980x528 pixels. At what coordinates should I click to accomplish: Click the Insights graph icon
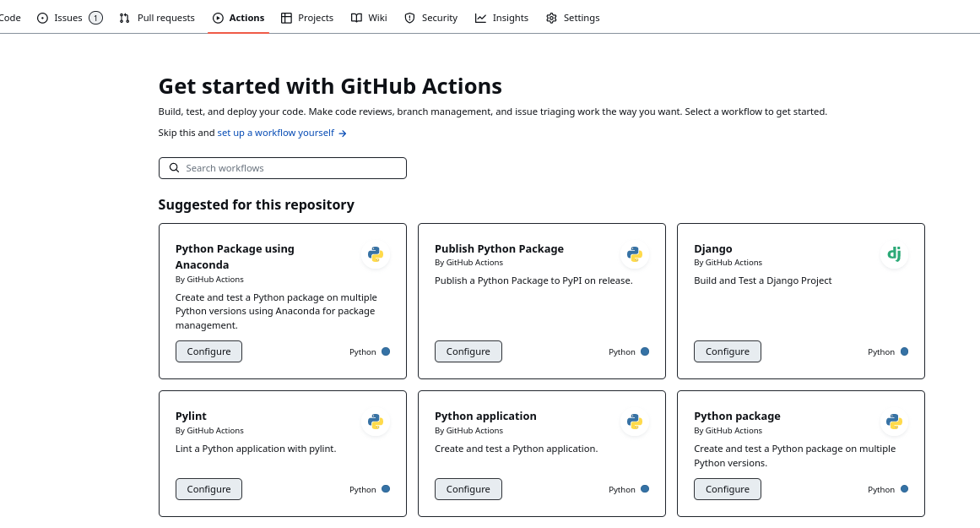click(x=479, y=17)
